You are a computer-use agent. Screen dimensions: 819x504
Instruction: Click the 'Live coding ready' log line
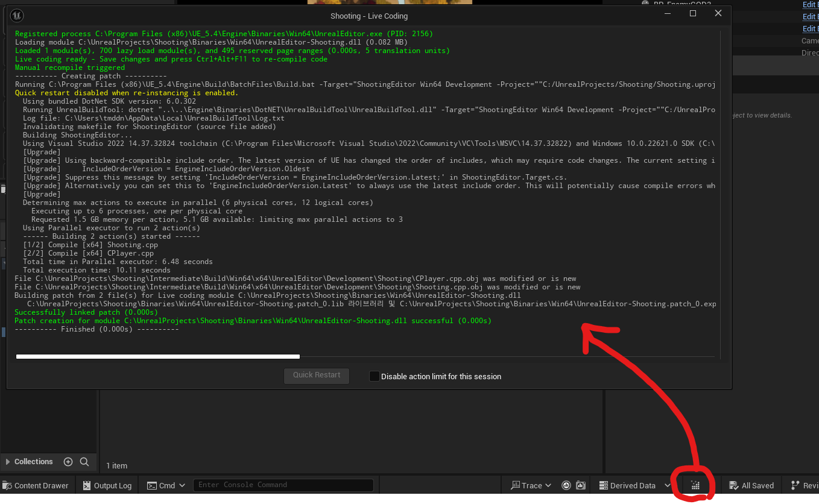click(171, 59)
